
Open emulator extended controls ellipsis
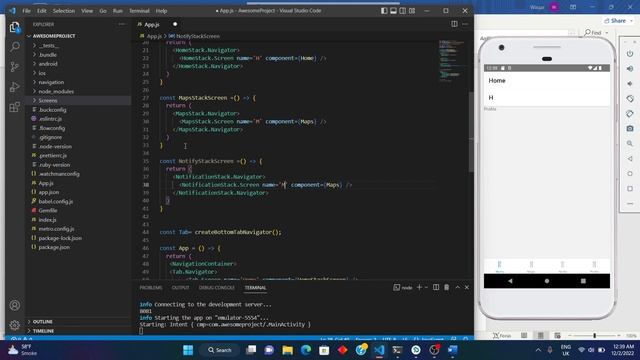pos(630,203)
